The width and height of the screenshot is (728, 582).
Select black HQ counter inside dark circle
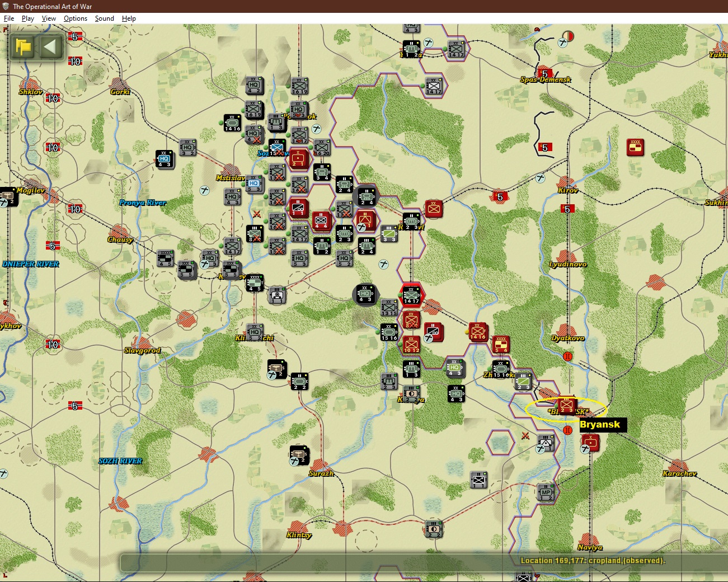pos(366,294)
